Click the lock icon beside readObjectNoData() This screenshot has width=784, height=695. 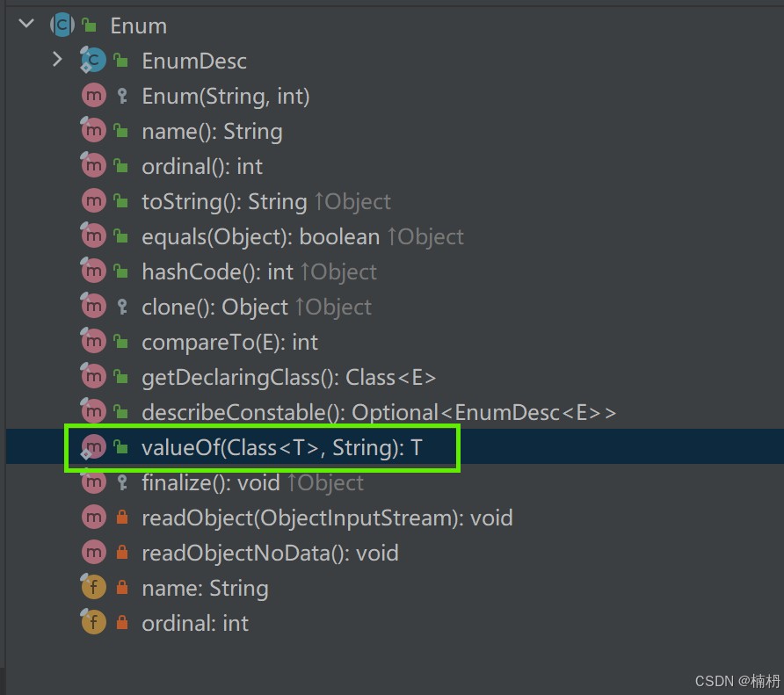122,553
